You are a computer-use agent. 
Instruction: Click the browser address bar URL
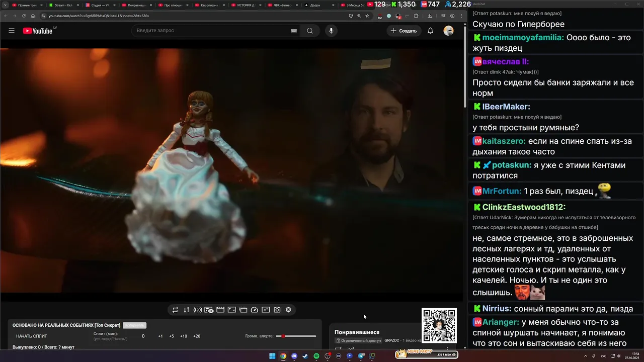[x=99, y=16]
